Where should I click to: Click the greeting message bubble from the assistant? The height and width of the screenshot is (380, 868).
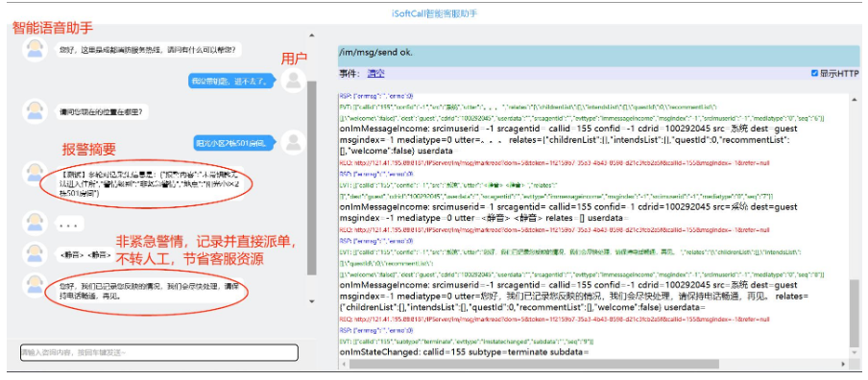149,50
